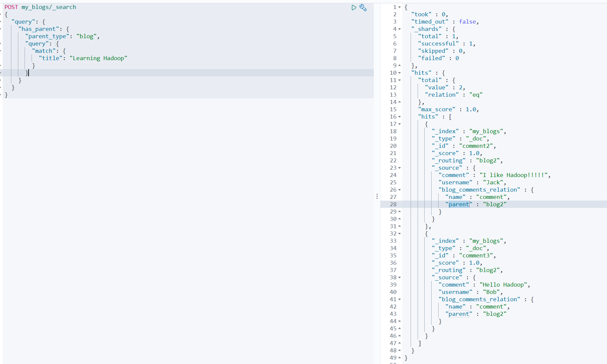Click the line number 12 in gutter
607x364 pixels.
pos(393,87)
